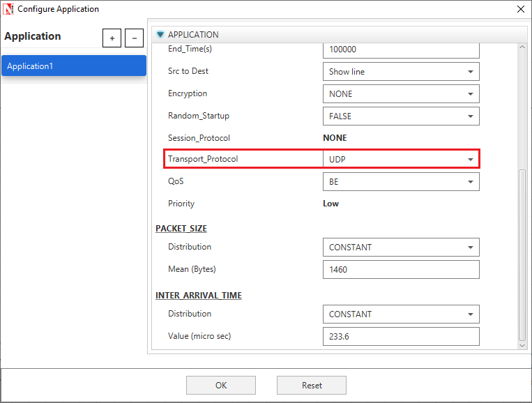Collapse the APPLICATION section triangle
Viewport: 532px width, 403px height.
[x=160, y=34]
